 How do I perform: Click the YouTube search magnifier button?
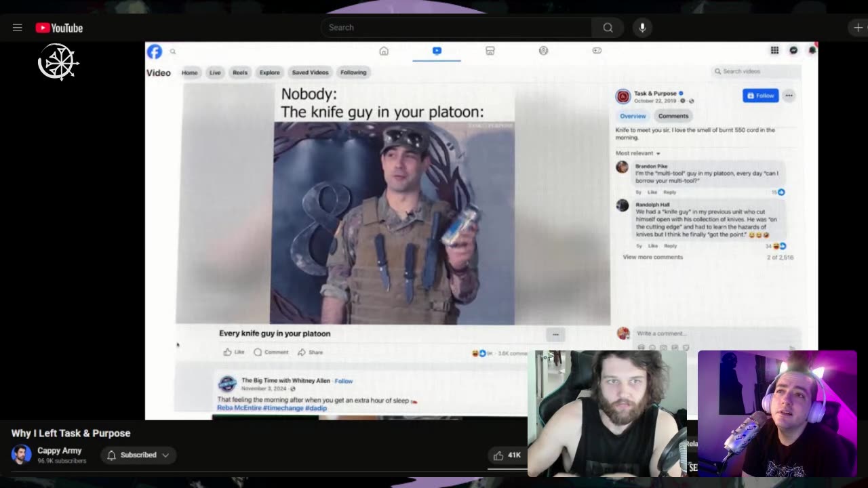pyautogui.click(x=608, y=28)
